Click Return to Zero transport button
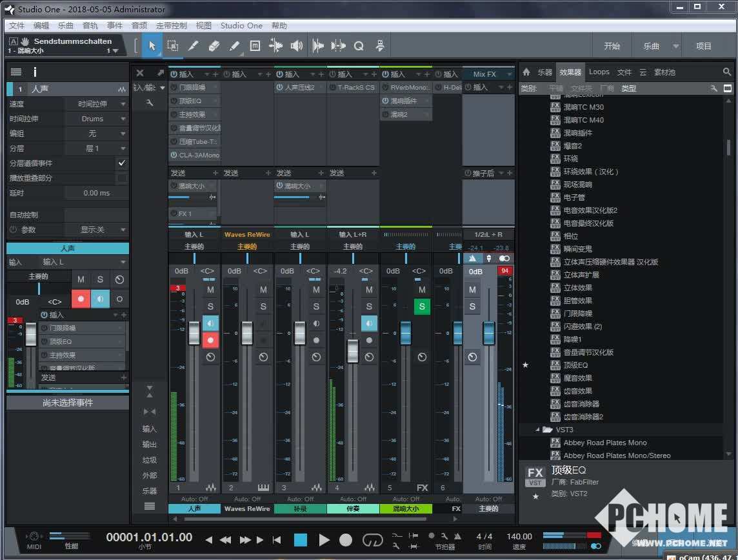 tap(277, 540)
